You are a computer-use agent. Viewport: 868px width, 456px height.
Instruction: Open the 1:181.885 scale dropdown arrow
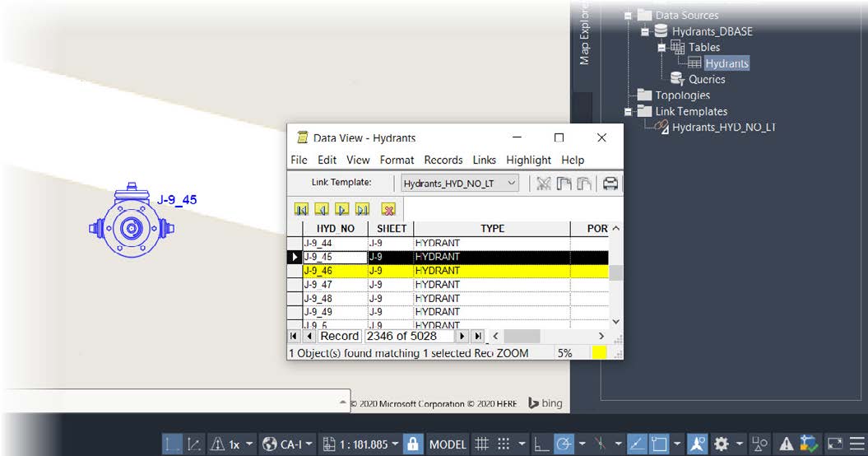[395, 444]
